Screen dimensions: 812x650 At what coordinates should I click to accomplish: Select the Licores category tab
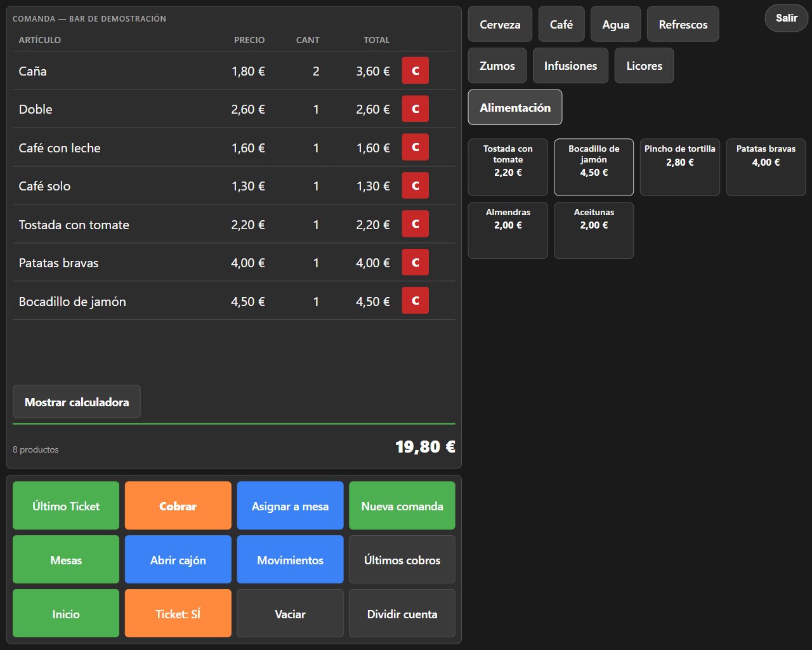(644, 65)
